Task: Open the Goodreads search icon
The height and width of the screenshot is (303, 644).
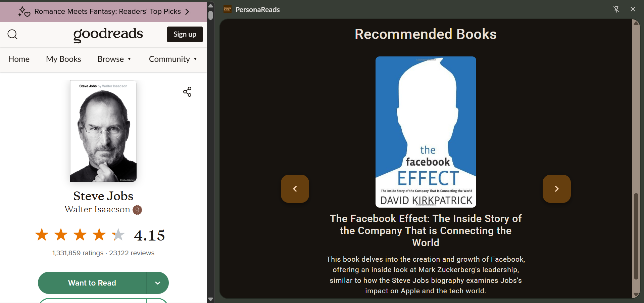Action: coord(12,34)
